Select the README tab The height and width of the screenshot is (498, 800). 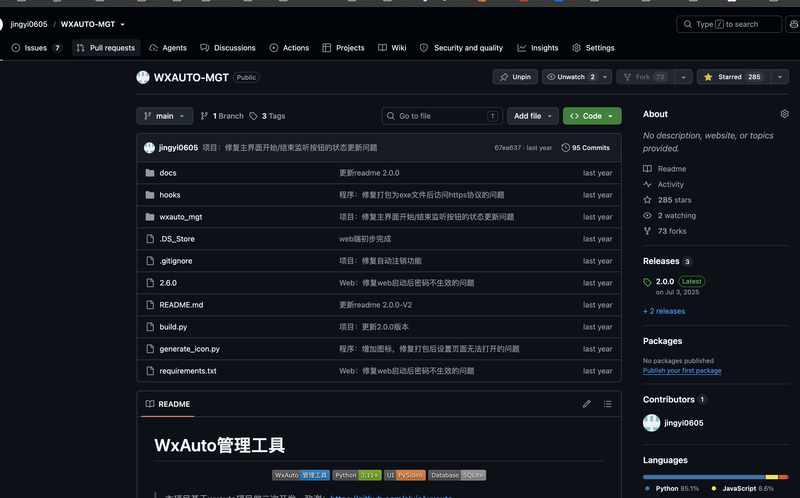168,404
